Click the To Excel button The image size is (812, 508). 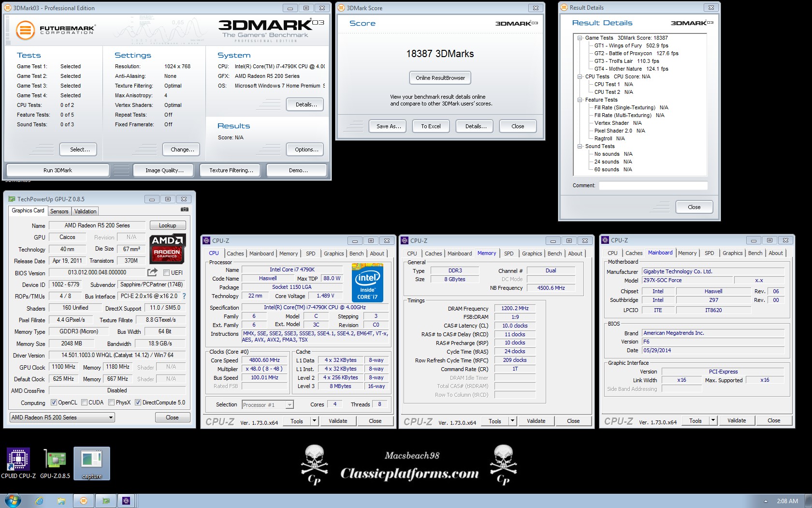(431, 126)
